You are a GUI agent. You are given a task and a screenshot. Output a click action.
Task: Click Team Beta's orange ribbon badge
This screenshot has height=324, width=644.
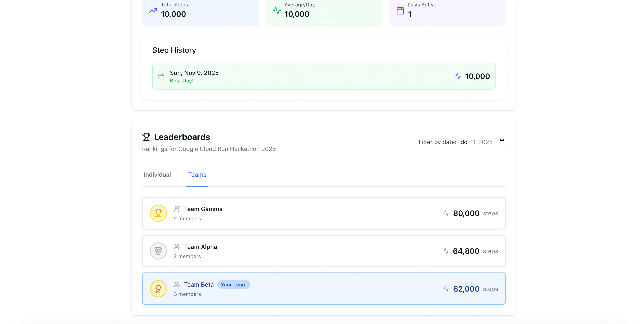coord(158,289)
